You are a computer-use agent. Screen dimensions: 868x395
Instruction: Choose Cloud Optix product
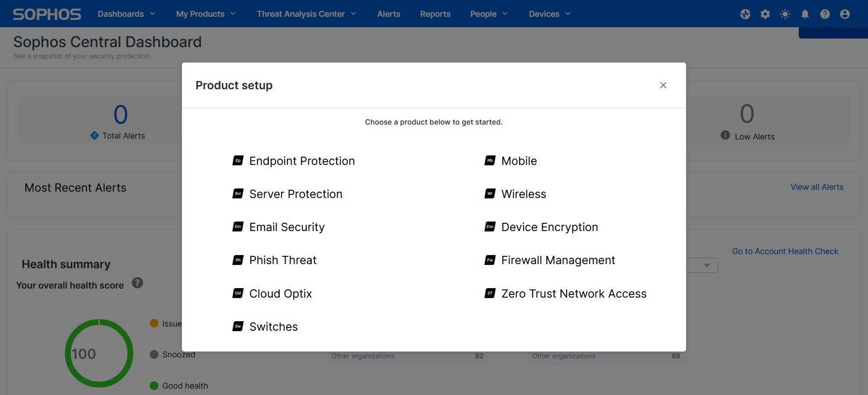point(281,294)
